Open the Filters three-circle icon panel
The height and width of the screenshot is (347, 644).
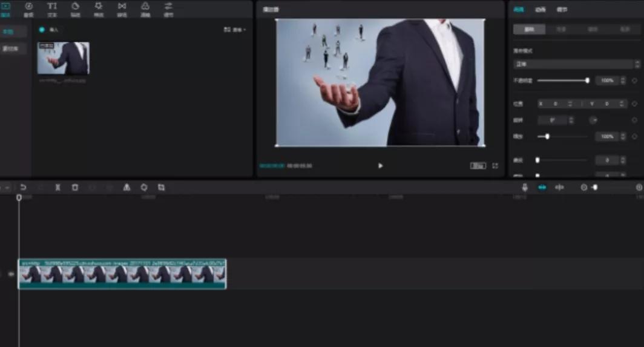[145, 9]
